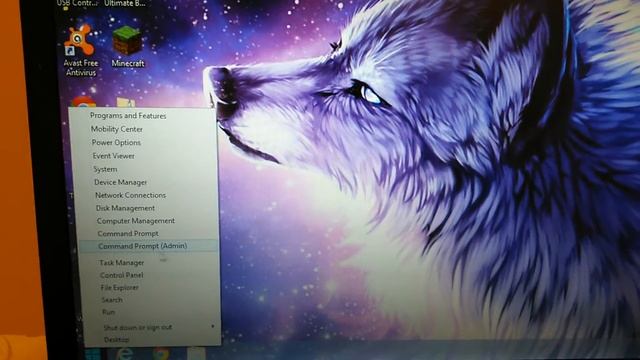Expand Shut down or sign out submenu
640x360 pixels.
153,327
